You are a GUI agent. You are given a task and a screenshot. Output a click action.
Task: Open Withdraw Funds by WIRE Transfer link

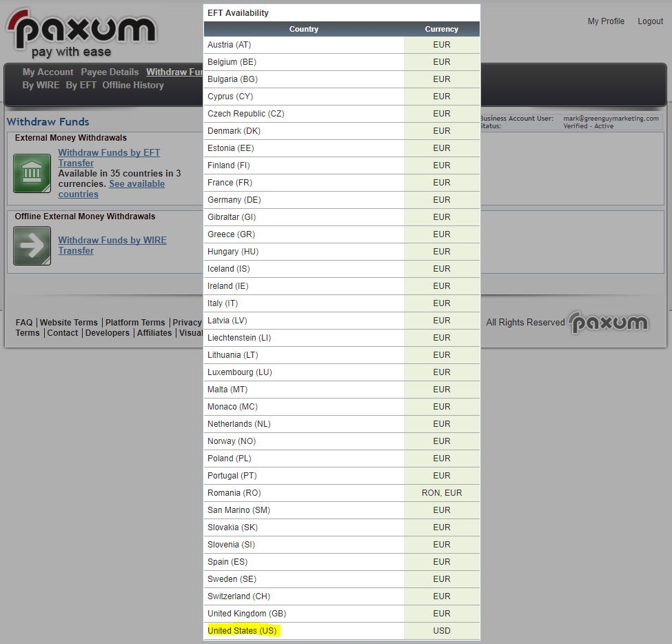point(112,245)
